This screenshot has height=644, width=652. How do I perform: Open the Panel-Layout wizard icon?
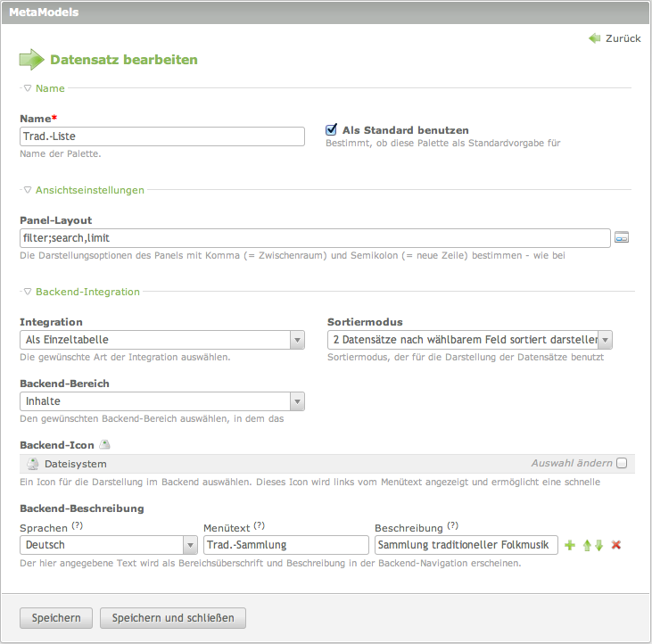(x=622, y=238)
